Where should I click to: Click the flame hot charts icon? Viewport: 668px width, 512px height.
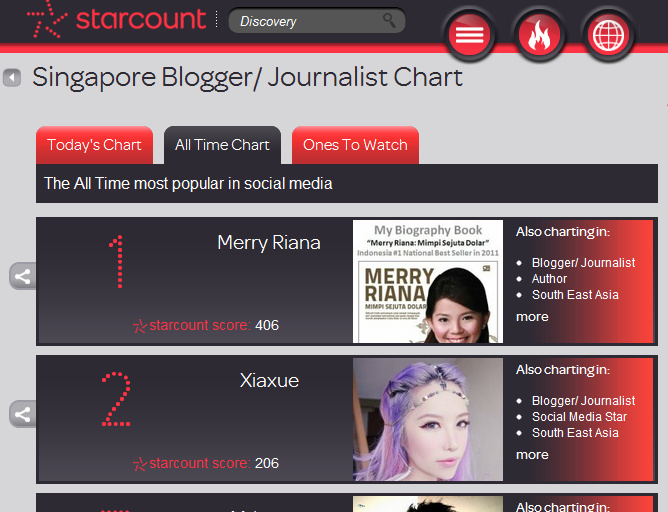tap(539, 35)
